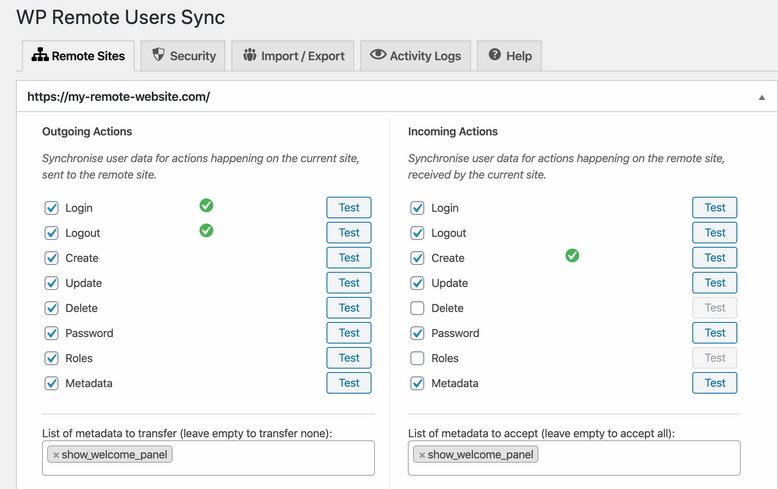
Task: Enable incoming Roles checkbox
Action: (417, 358)
